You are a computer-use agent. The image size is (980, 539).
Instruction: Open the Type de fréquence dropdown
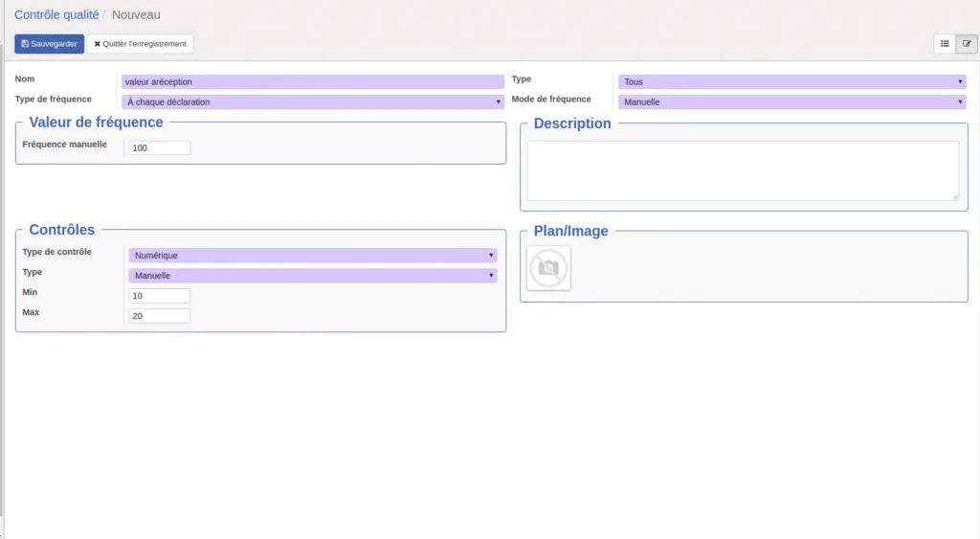(313, 101)
